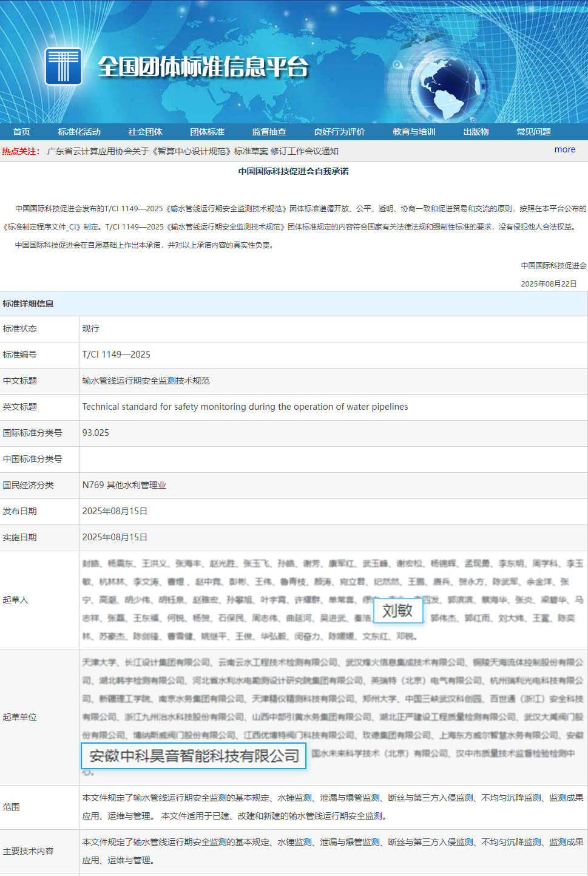The width and height of the screenshot is (588, 876).
Task: Open the 教育与培训 menu item
Action: pyautogui.click(x=414, y=132)
